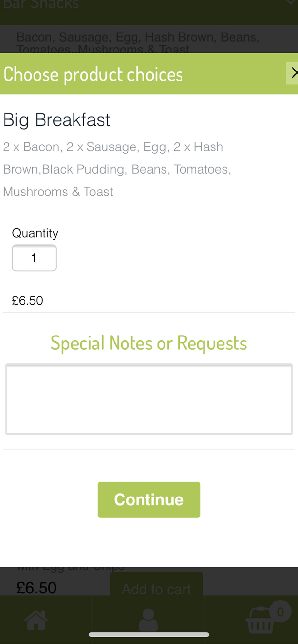Image resolution: width=298 pixels, height=644 pixels.
Task: Close the product choices dialog
Action: click(x=293, y=73)
